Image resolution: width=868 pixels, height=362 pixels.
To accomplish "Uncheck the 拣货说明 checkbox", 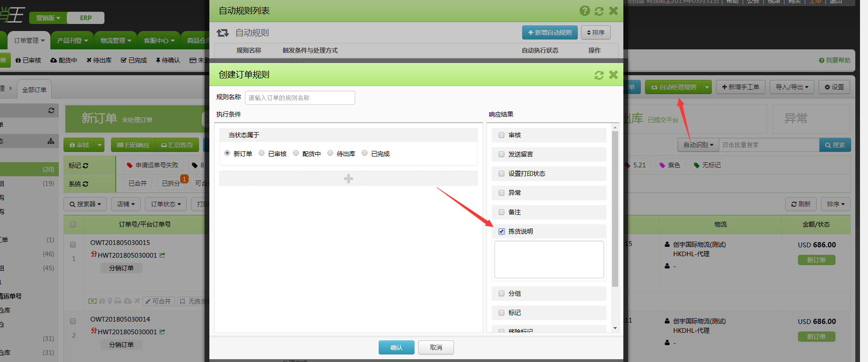I will point(502,231).
